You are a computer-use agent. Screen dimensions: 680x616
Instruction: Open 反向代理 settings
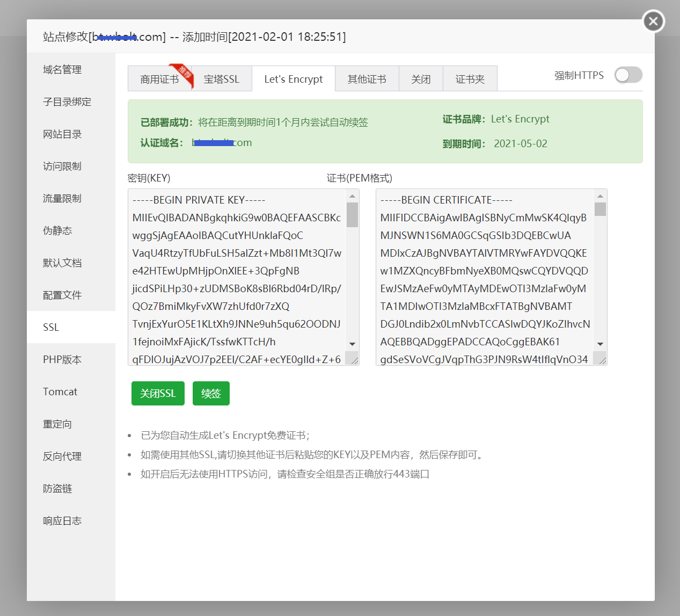62,456
